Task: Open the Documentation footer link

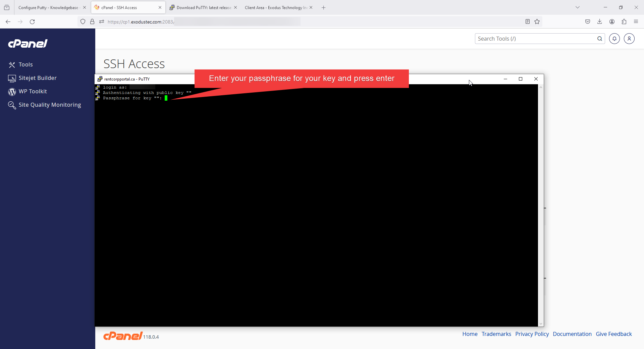Action: point(572,334)
